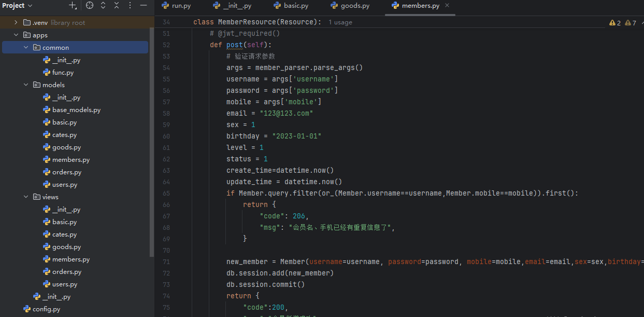Select cates.py under the views folder
This screenshot has width=644, height=317.
tap(65, 234)
